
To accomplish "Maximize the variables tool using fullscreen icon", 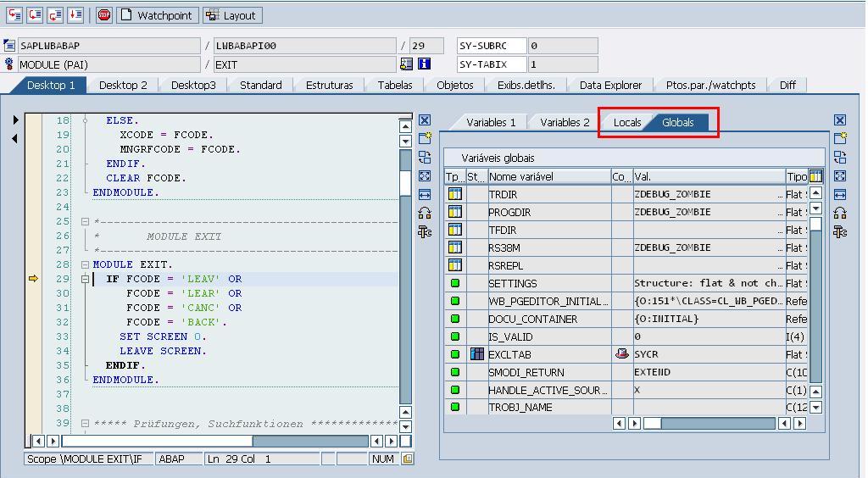I will tap(840, 176).
